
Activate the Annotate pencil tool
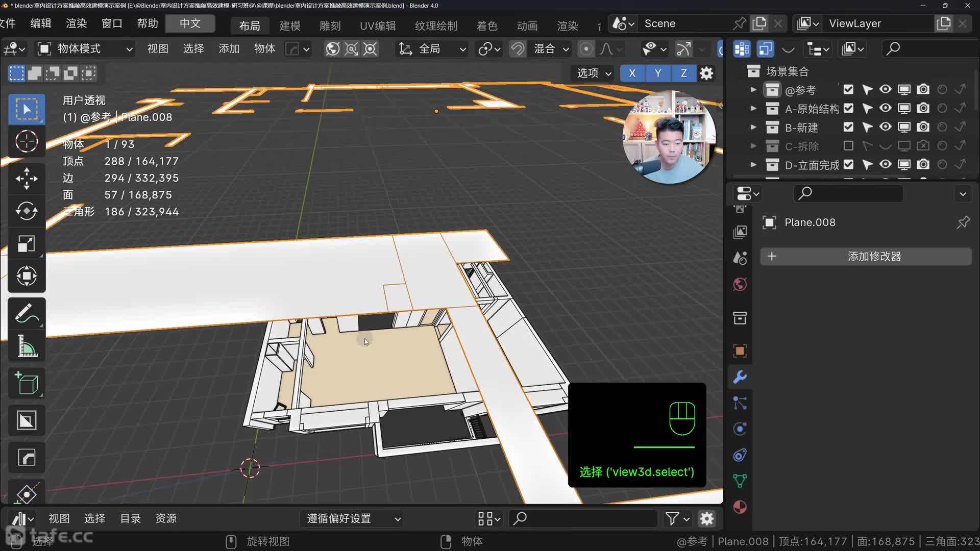(x=27, y=314)
